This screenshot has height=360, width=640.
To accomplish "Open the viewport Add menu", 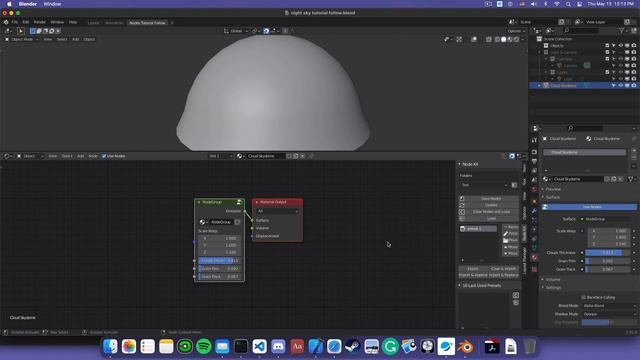I will (x=76, y=40).
